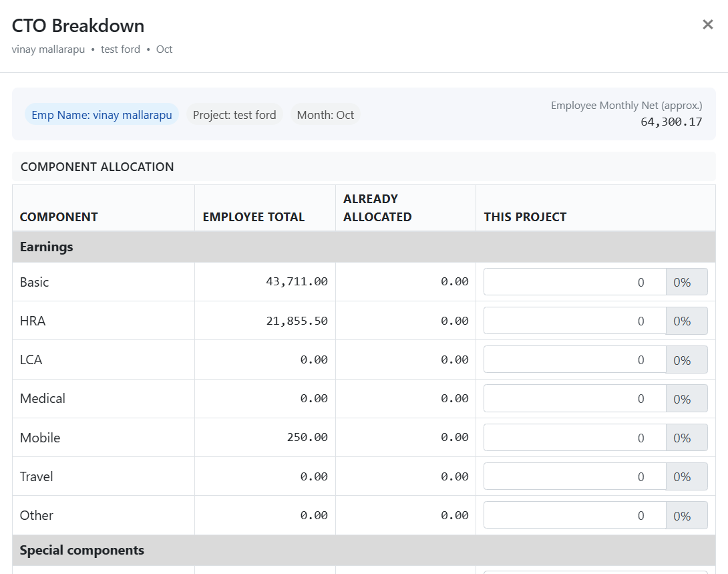Click the HRA allocation amount field
Viewport: 728px width, 574px height.
pos(574,321)
